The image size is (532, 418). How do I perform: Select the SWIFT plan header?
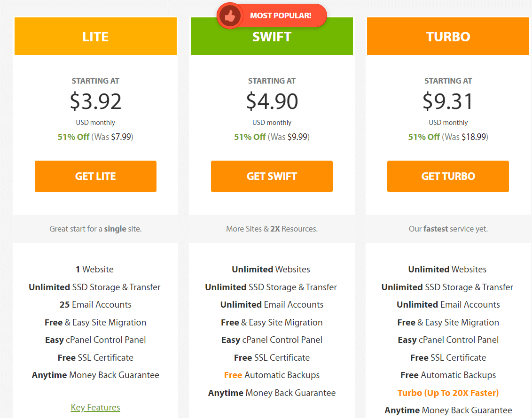click(x=272, y=36)
